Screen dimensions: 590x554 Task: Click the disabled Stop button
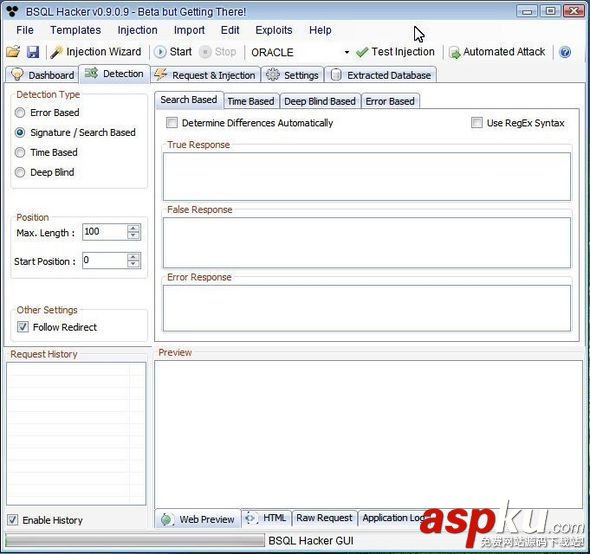217,52
